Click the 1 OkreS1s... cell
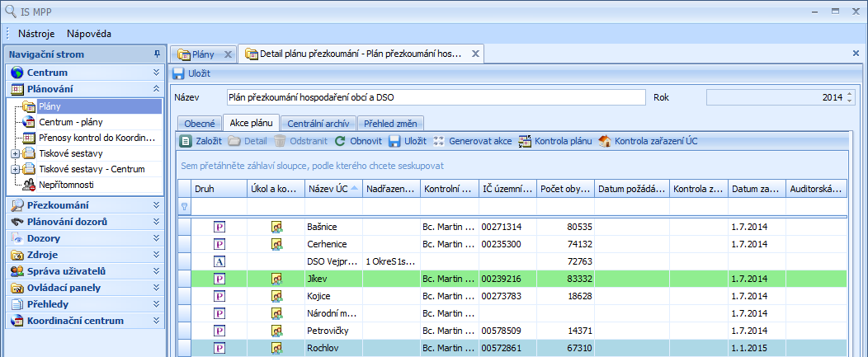 click(391, 261)
